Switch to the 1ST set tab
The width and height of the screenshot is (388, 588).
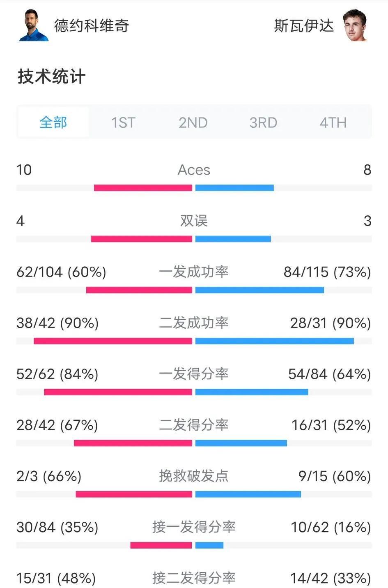pos(123,122)
